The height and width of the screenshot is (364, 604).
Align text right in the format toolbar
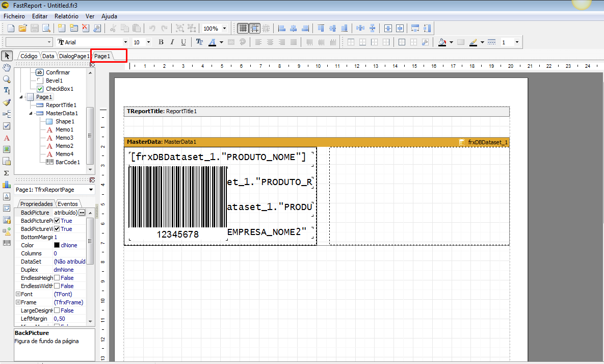[282, 42]
